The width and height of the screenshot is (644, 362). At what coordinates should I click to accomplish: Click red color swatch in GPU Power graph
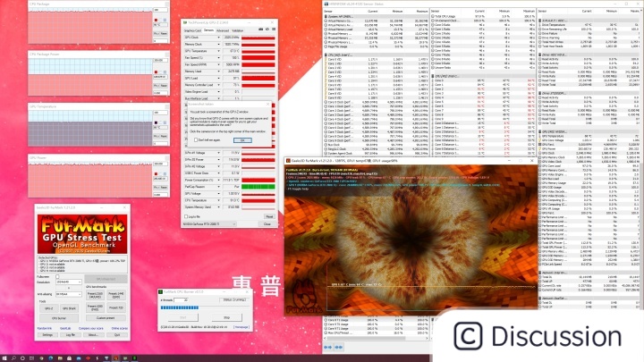point(156,174)
